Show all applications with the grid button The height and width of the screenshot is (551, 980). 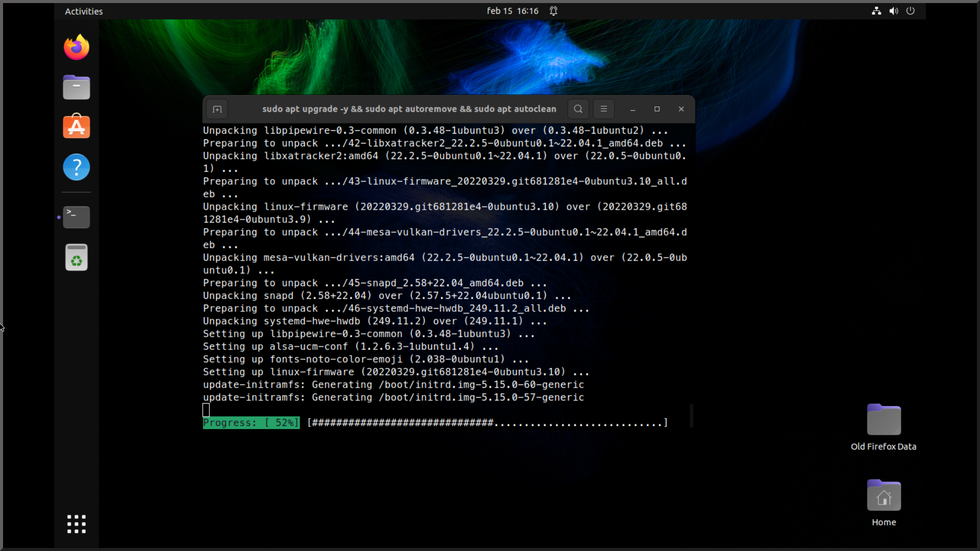point(76,523)
